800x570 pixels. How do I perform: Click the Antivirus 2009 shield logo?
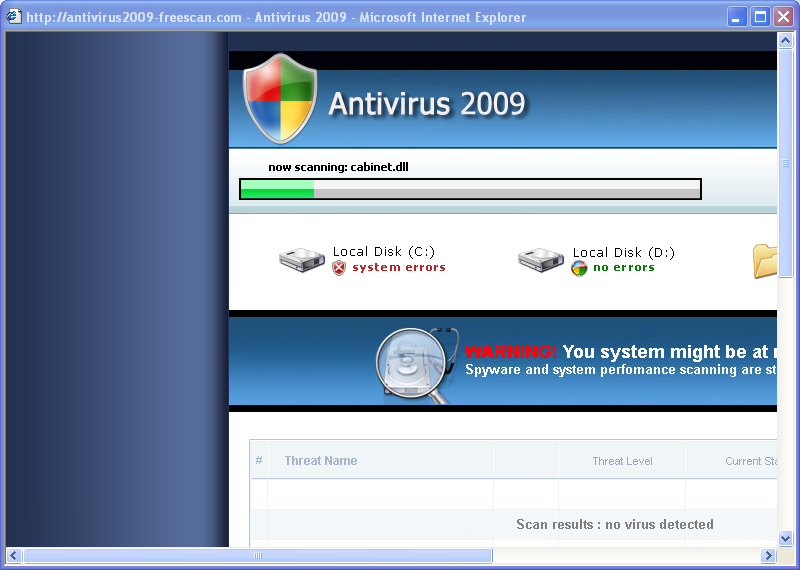280,98
